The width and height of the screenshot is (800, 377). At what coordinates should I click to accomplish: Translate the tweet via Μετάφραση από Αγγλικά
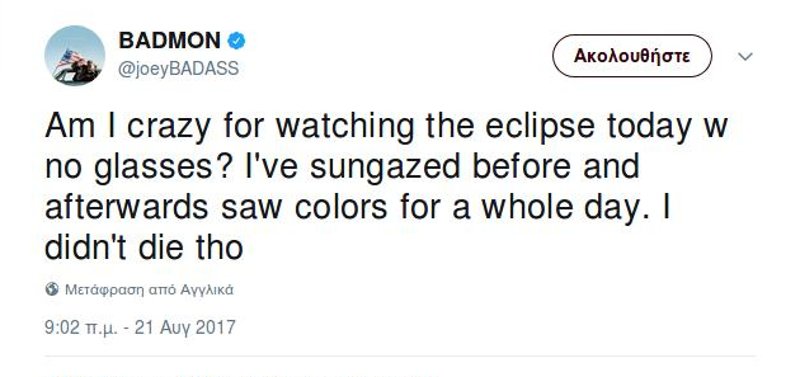coord(149,290)
